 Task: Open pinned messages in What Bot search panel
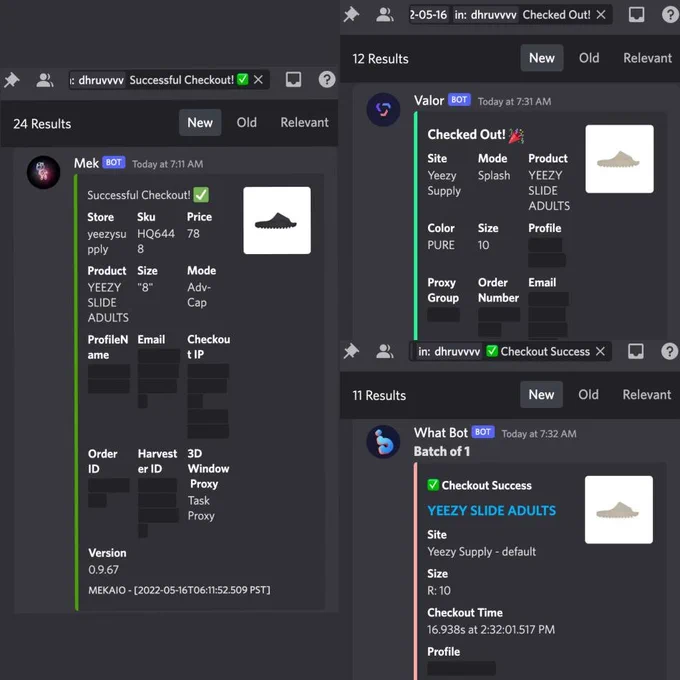[351, 351]
